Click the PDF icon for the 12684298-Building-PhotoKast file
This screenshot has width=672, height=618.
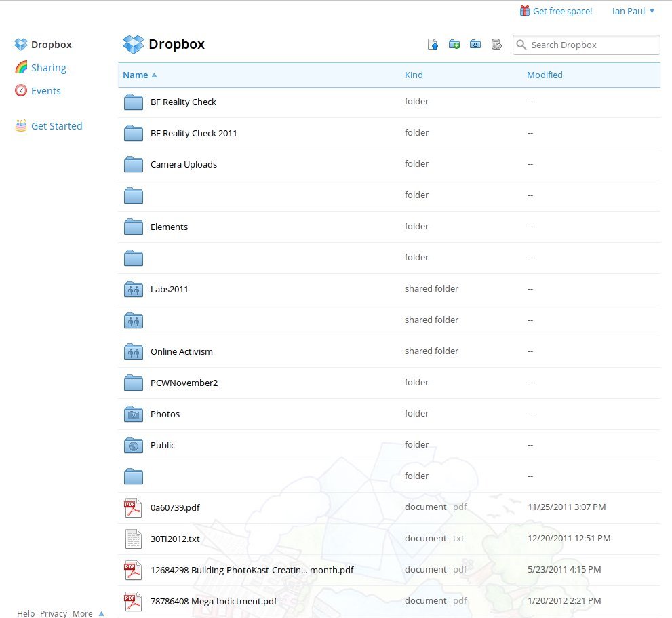[133, 570]
